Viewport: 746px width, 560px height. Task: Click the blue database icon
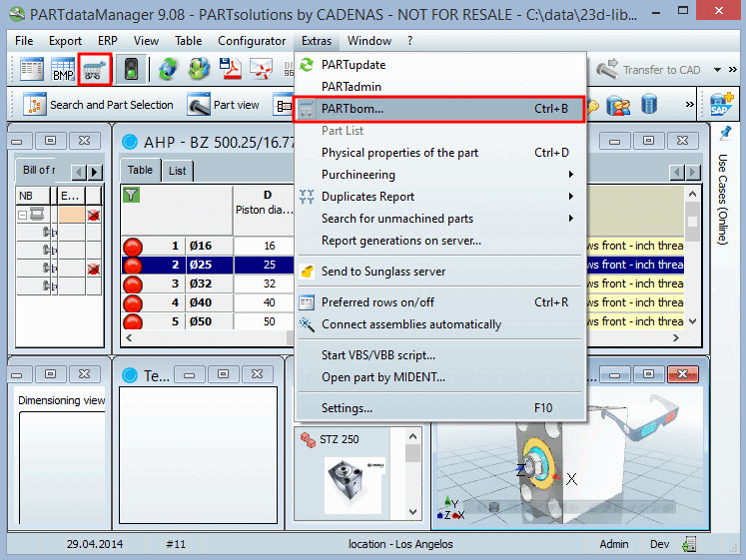(x=648, y=105)
